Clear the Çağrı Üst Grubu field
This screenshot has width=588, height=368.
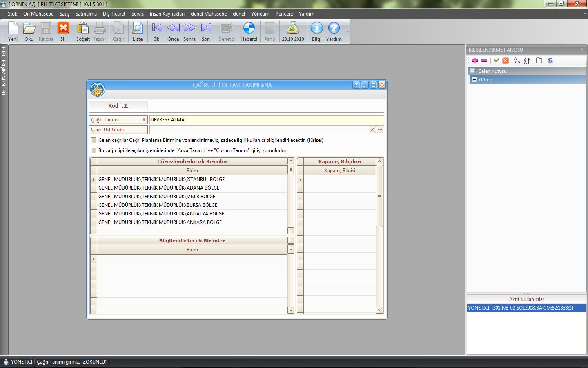pos(372,130)
